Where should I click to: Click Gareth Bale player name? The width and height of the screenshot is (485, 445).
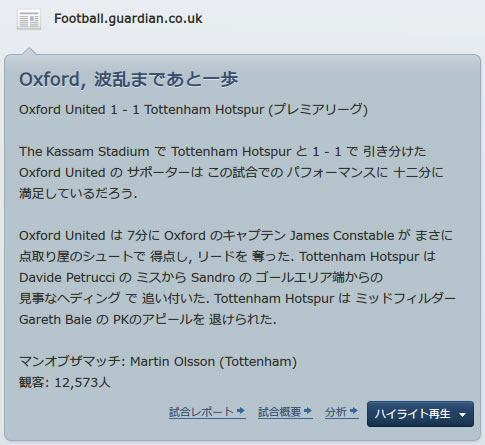[55, 320]
